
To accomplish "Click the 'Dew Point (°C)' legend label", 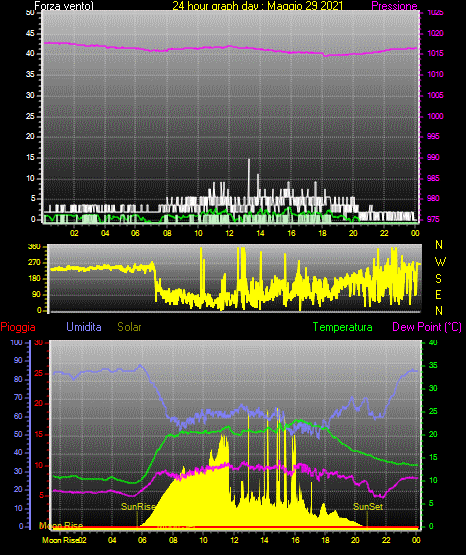I will click(x=427, y=327).
